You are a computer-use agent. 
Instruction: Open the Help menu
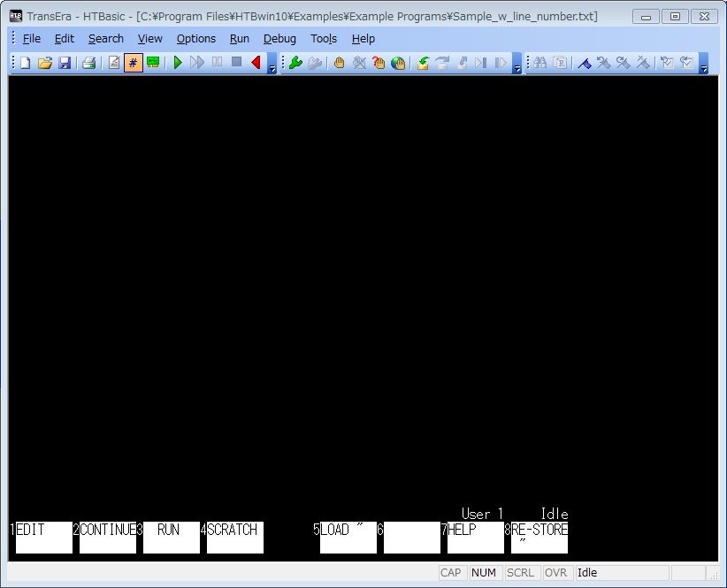(x=363, y=38)
